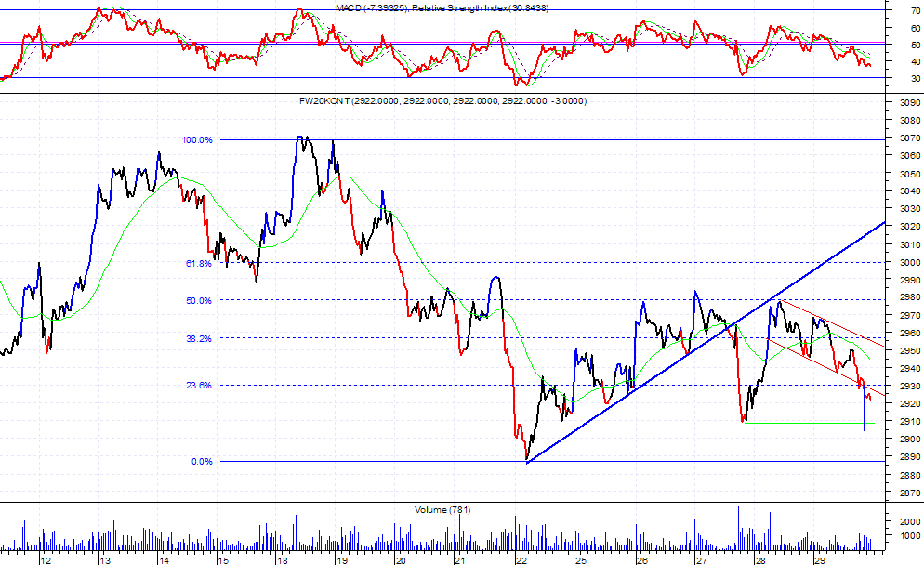Click date label 25 on time axis
Viewport: 924px width, 565px height.
[x=581, y=560]
